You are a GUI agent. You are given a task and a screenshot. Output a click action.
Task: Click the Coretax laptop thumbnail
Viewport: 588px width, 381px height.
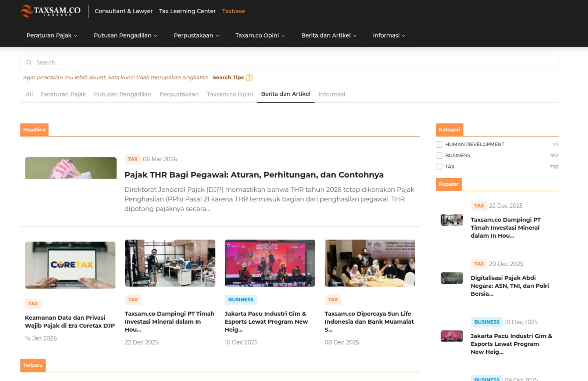[x=70, y=265]
